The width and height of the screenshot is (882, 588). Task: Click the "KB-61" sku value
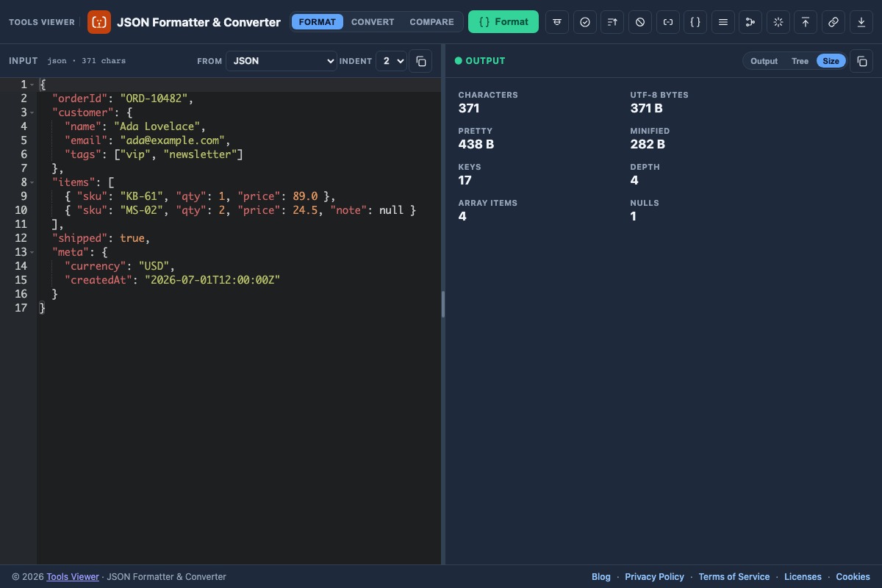coord(141,196)
